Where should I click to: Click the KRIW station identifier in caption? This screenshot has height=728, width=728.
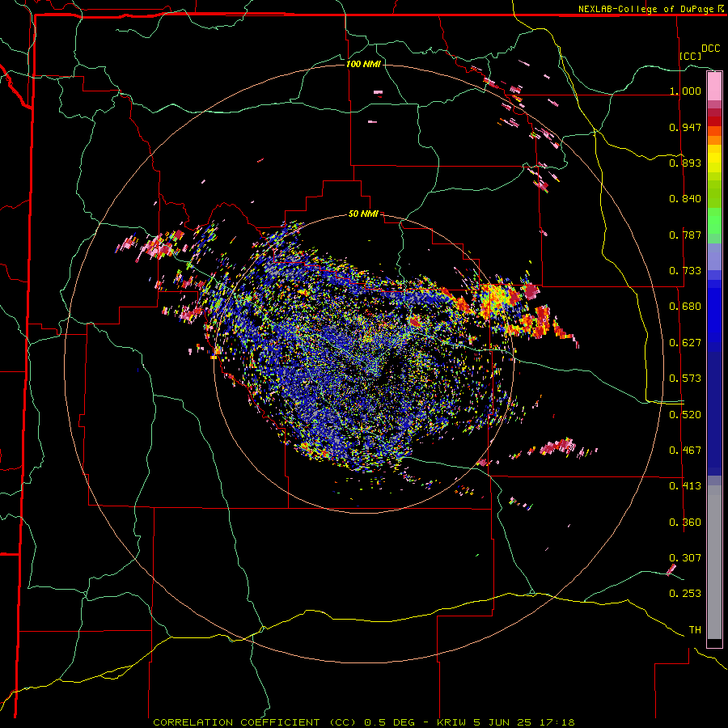pyautogui.click(x=451, y=722)
